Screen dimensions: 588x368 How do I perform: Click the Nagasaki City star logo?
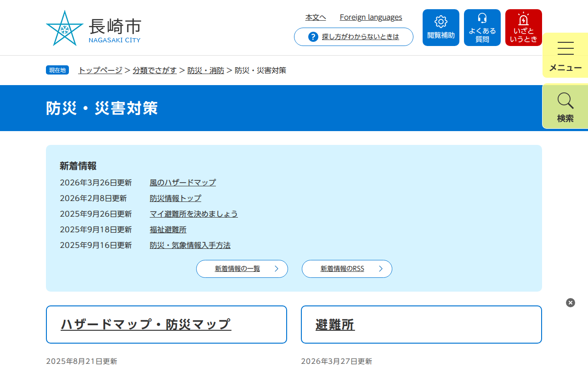pyautogui.click(x=65, y=28)
